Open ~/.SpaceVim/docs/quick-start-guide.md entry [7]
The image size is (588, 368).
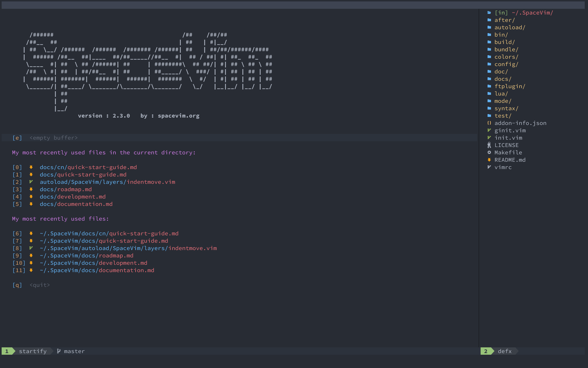click(104, 241)
